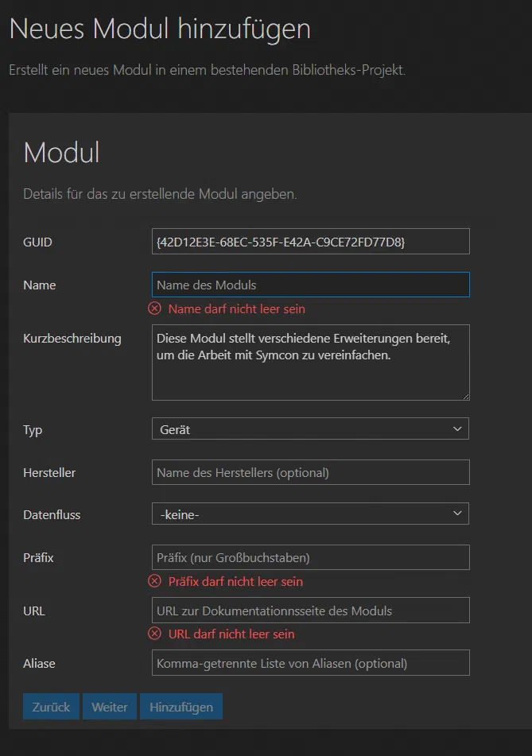Click the Hersteller name field
This screenshot has height=756, width=532.
311,472
